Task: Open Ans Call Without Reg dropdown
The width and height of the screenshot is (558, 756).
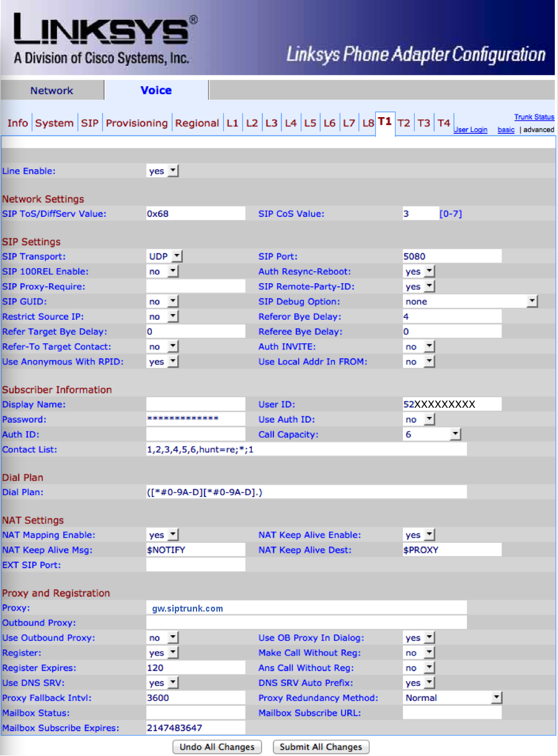Action: [x=420, y=668]
